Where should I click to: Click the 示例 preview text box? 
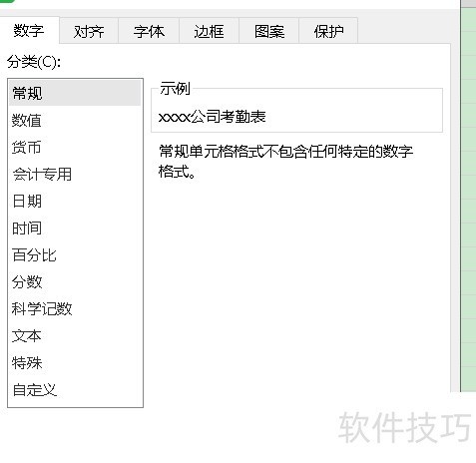(x=296, y=111)
